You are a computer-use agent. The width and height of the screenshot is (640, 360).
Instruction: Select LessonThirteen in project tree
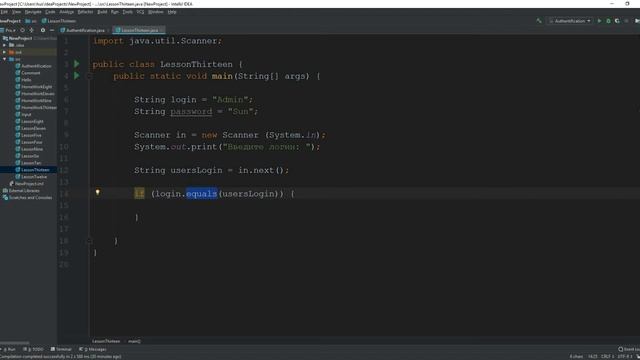(32, 170)
